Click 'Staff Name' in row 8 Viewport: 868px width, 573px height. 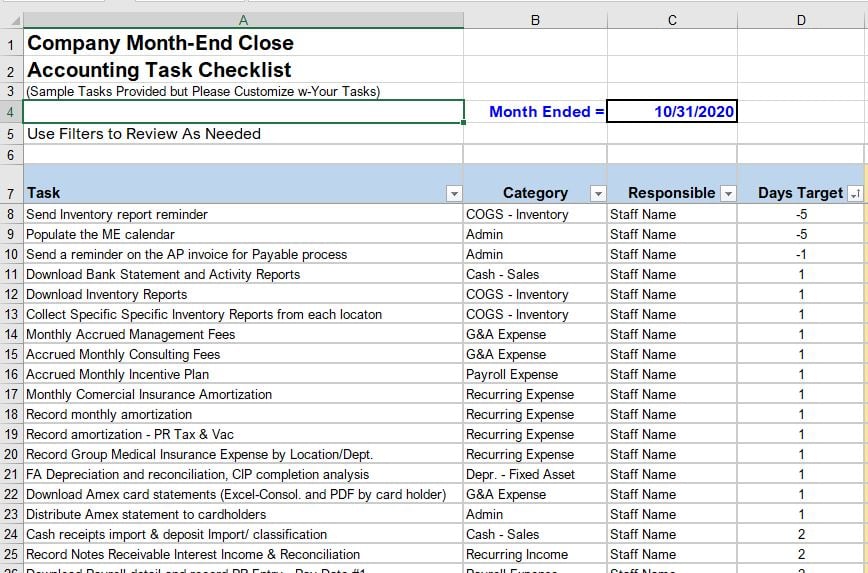coord(672,214)
